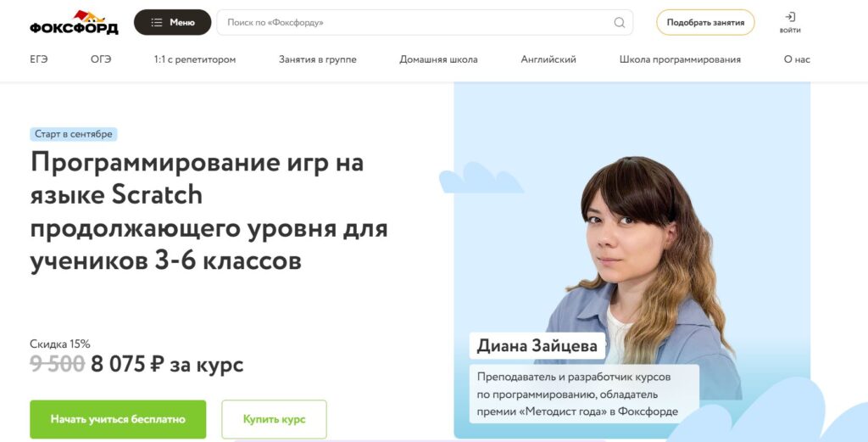Click the Подобрать занятия button
868x442 pixels.
pyautogui.click(x=705, y=22)
